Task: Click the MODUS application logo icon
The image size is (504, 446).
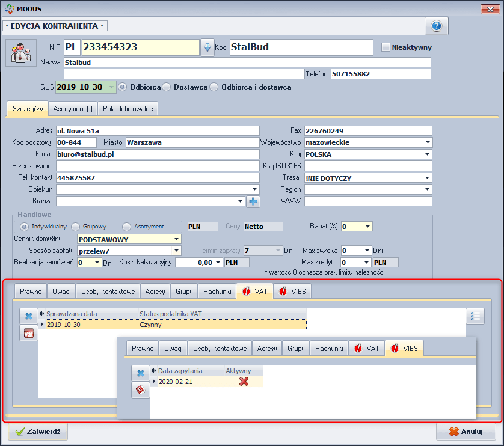Action: 9,8
